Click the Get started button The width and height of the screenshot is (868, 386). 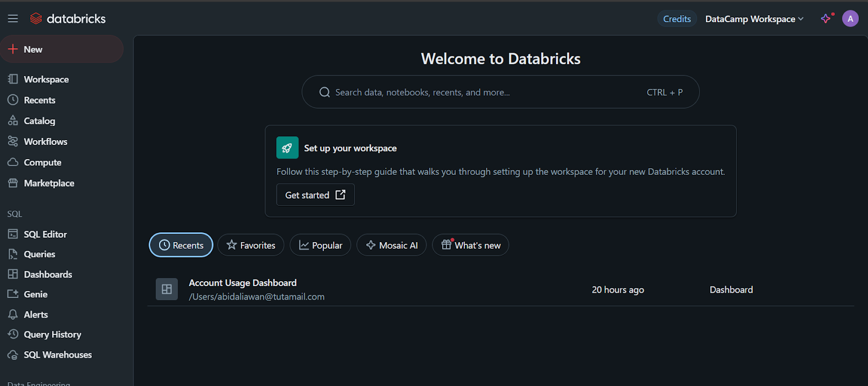tap(315, 195)
